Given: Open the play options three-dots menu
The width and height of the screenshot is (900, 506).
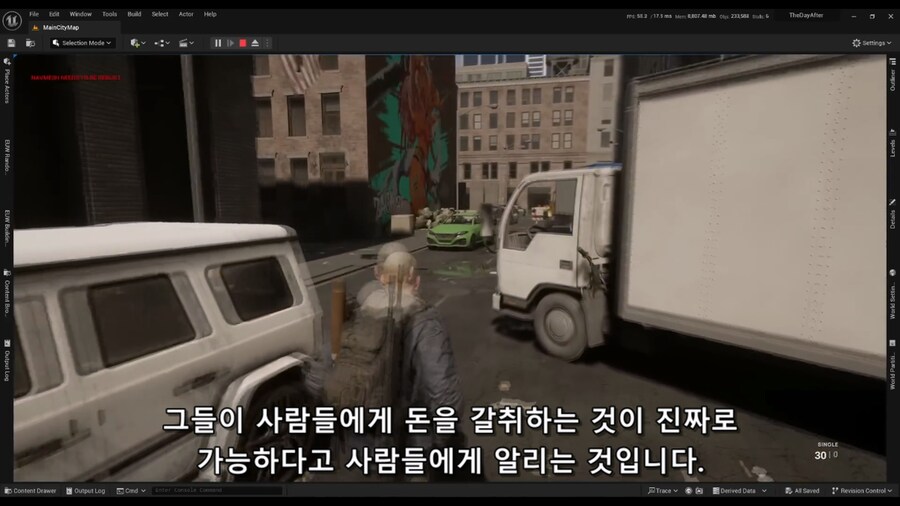Looking at the screenshot, I should (267, 43).
